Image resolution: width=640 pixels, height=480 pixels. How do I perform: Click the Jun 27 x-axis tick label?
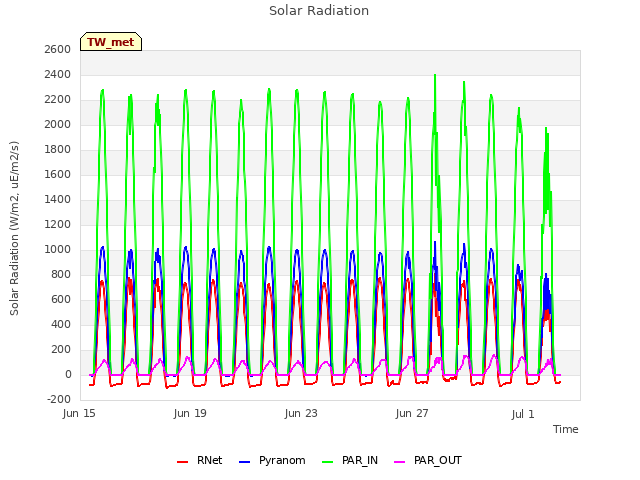(412, 413)
